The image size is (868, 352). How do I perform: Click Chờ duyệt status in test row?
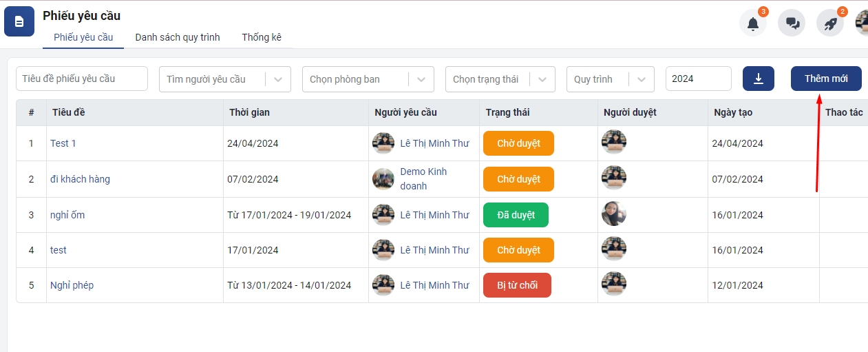(518, 250)
